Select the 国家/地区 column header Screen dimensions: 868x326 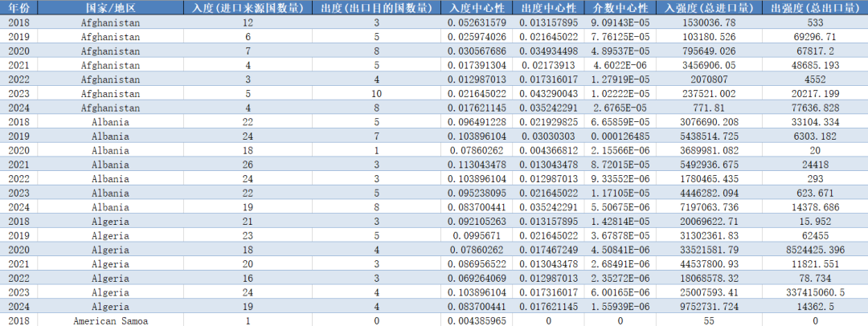[x=110, y=8]
